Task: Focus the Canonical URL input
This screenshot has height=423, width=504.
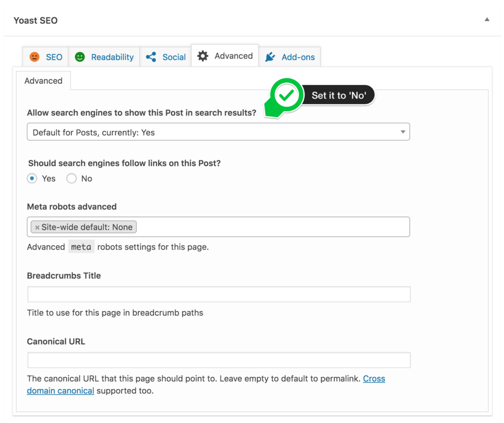Action: [219, 360]
